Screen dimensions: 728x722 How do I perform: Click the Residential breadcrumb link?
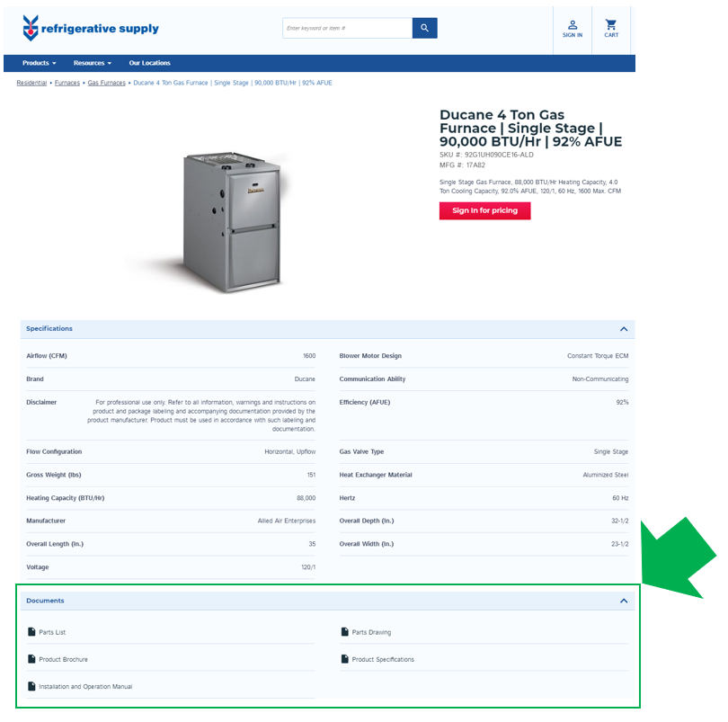(x=31, y=83)
